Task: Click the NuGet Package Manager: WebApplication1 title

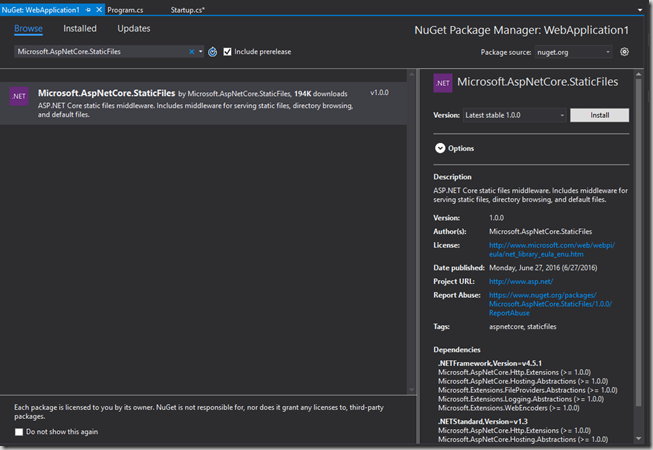Action: [x=521, y=30]
